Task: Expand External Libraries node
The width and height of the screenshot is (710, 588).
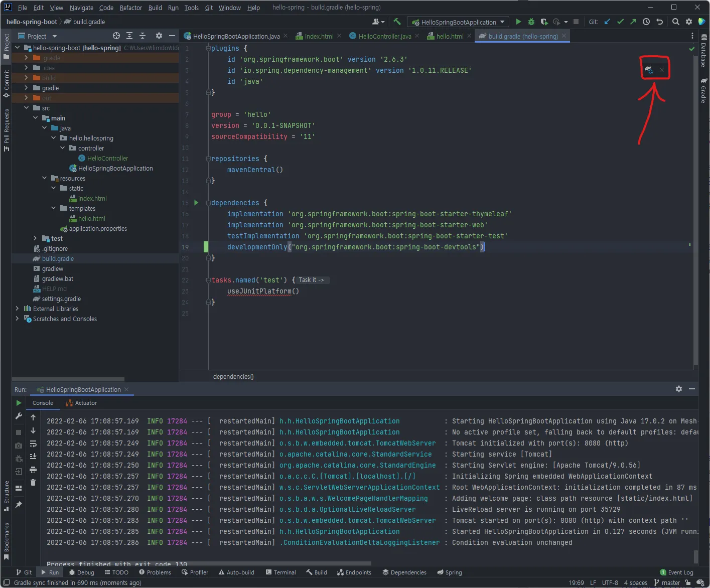Action: 17,309
